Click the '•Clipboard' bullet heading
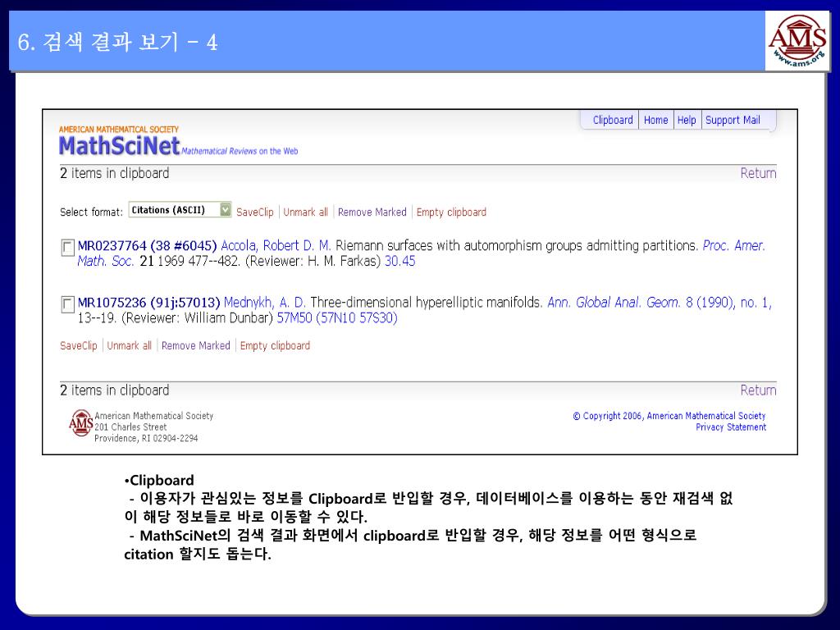Image resolution: width=840 pixels, height=630 pixels. pyautogui.click(x=159, y=480)
